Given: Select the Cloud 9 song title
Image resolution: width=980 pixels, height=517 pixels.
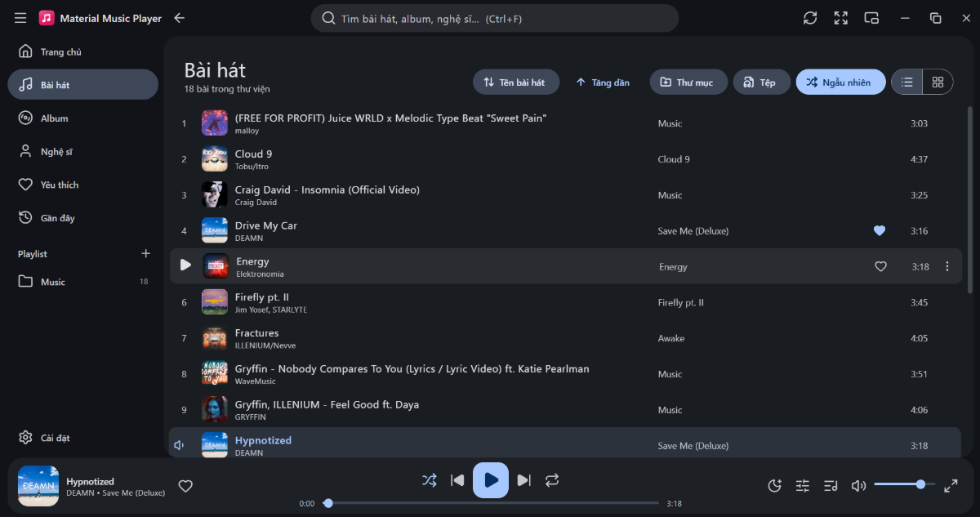Looking at the screenshot, I should click(254, 154).
